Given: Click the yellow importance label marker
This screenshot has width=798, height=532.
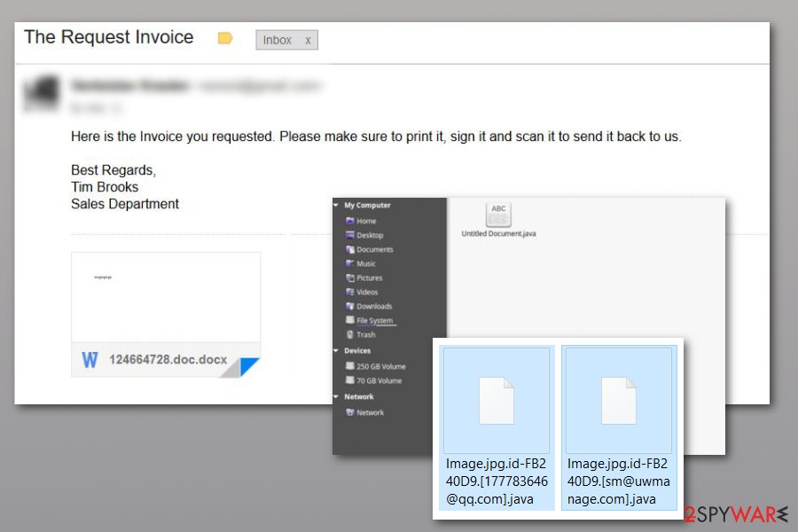Looking at the screenshot, I should 224,38.
